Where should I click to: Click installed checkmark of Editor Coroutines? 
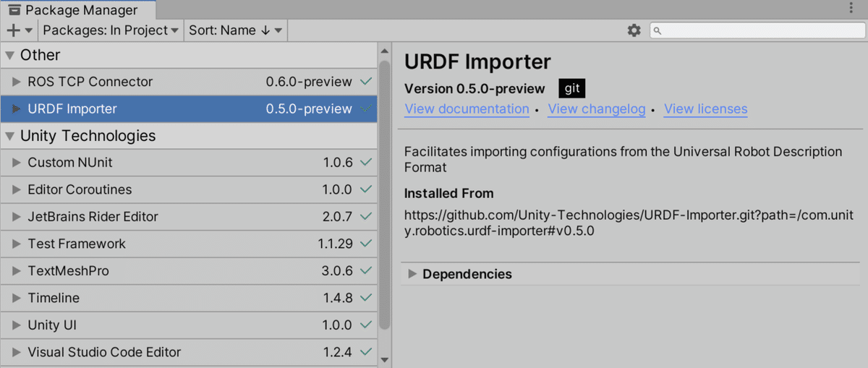pos(366,189)
